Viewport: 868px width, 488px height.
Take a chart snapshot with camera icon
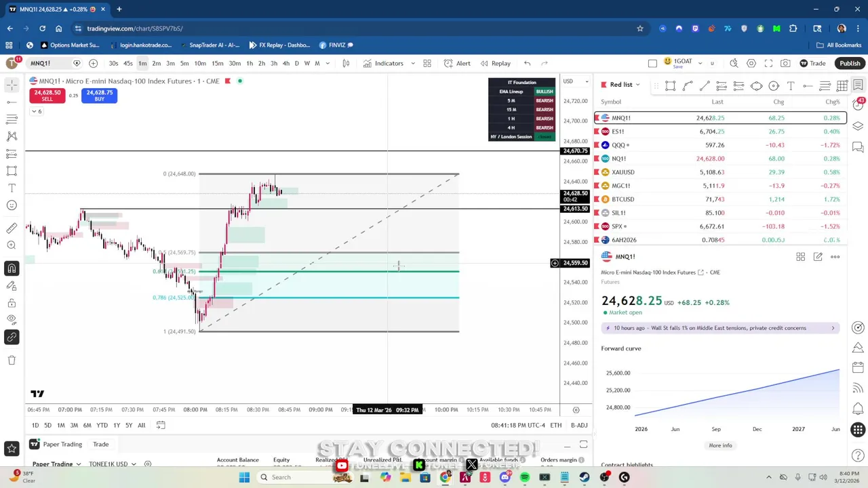pos(785,63)
